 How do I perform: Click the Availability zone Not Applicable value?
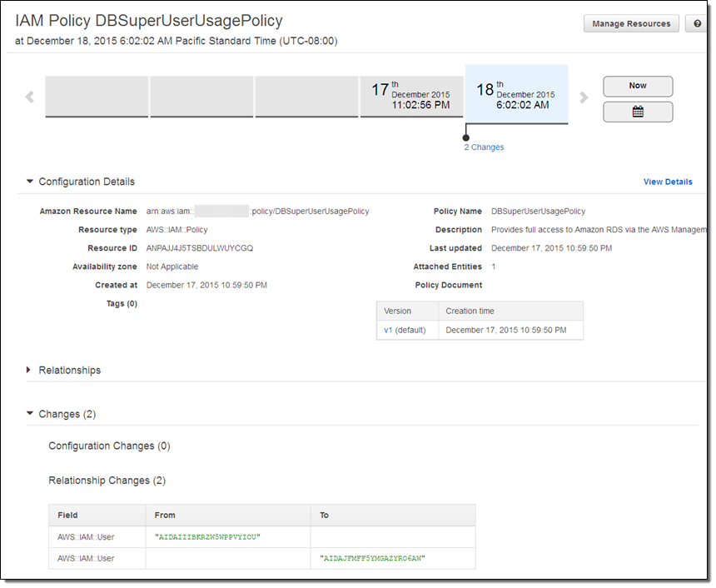click(x=172, y=267)
